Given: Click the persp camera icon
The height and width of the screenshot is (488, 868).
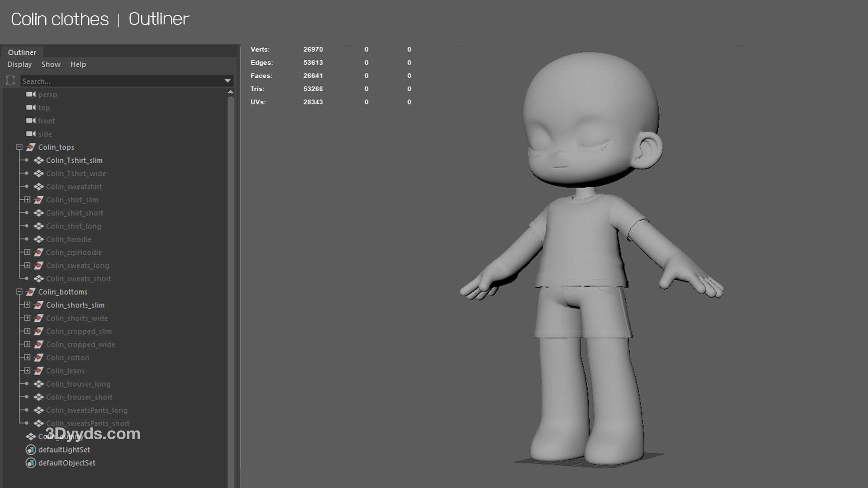Looking at the screenshot, I should pos(31,94).
